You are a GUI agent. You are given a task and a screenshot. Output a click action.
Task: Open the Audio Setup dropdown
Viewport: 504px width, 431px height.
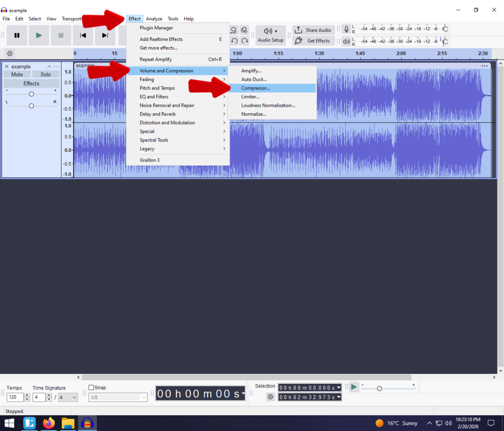(270, 35)
